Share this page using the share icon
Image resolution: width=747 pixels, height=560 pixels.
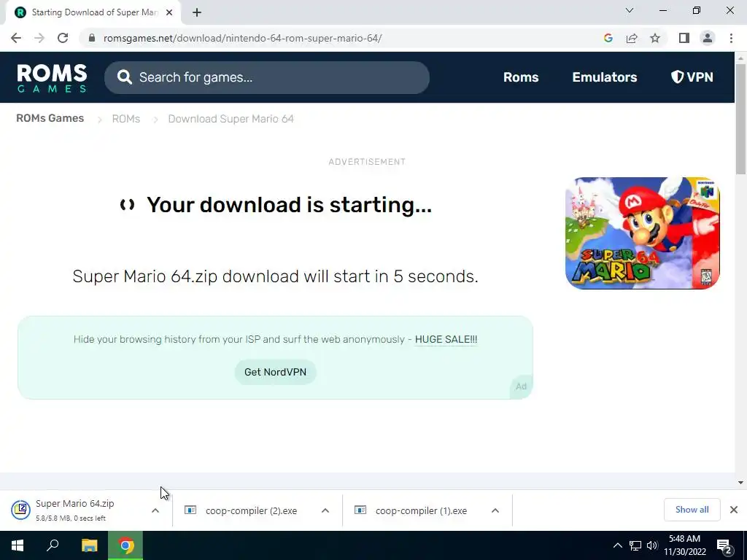point(632,38)
